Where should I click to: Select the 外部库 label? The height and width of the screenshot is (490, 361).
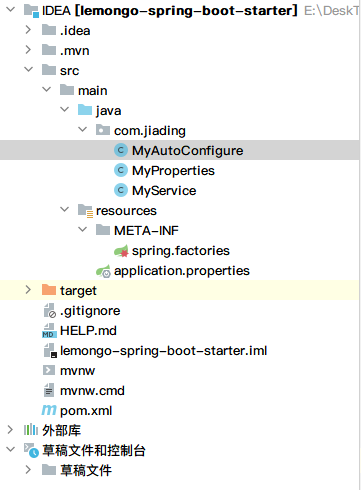coord(62,430)
